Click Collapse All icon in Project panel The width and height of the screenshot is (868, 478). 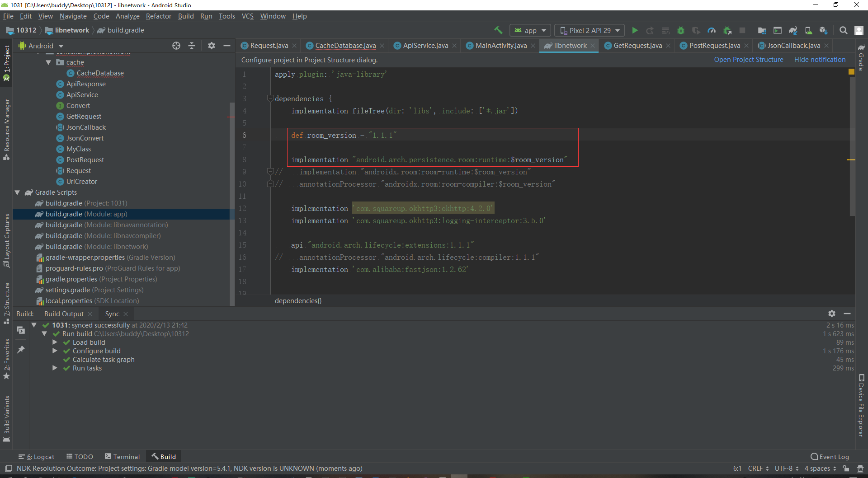(x=192, y=46)
